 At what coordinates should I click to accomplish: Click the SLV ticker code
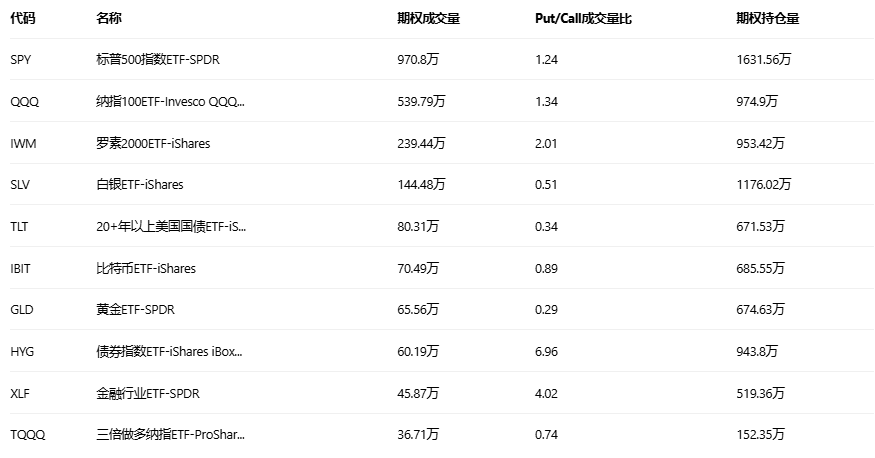(x=21, y=185)
